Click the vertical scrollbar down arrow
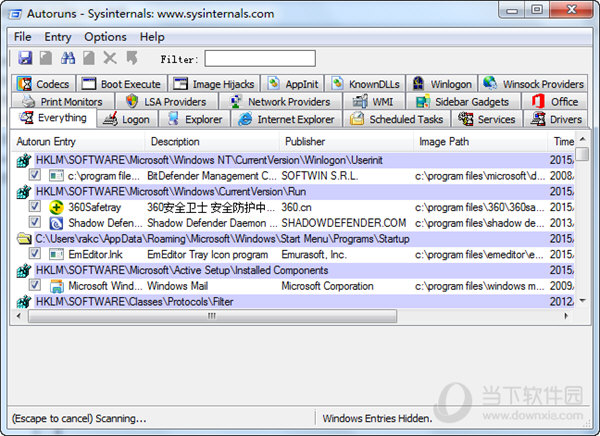Screen dimensions: 600x436 582,300
